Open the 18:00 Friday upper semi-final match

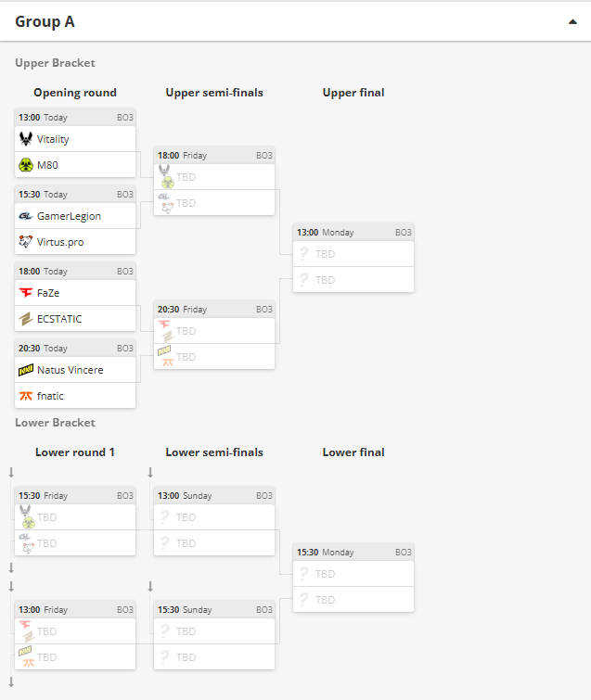click(214, 181)
